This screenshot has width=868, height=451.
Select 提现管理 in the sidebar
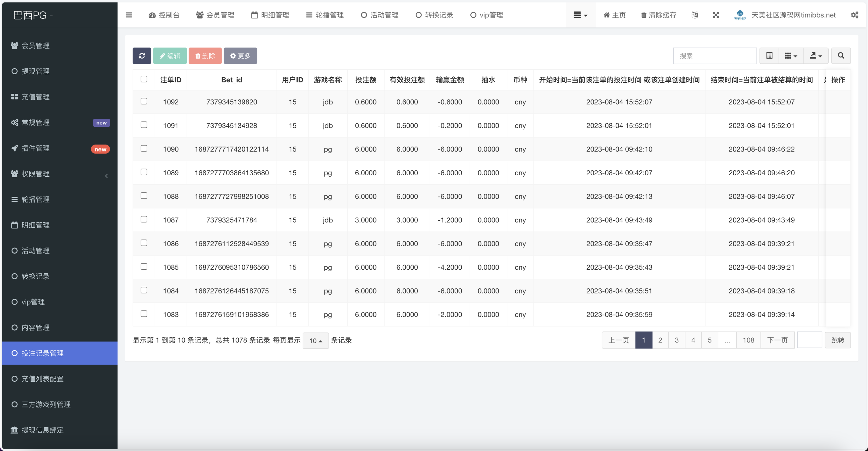35,71
